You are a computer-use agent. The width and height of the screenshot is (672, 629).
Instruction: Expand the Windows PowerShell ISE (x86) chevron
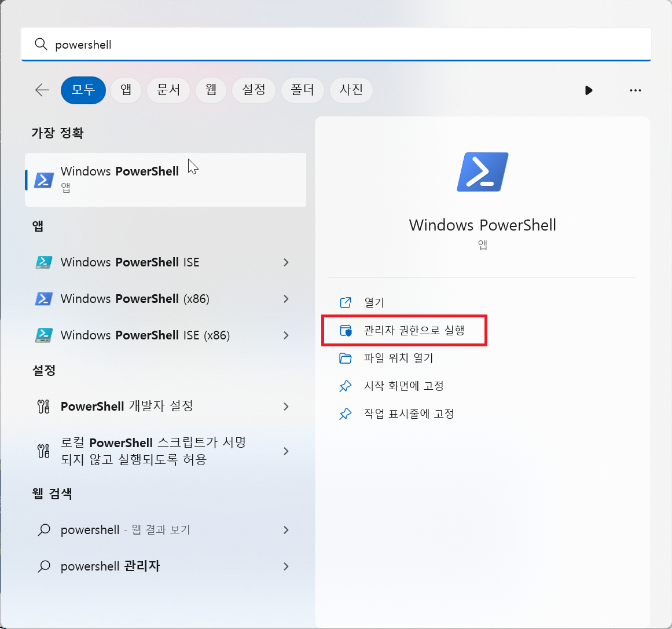286,335
